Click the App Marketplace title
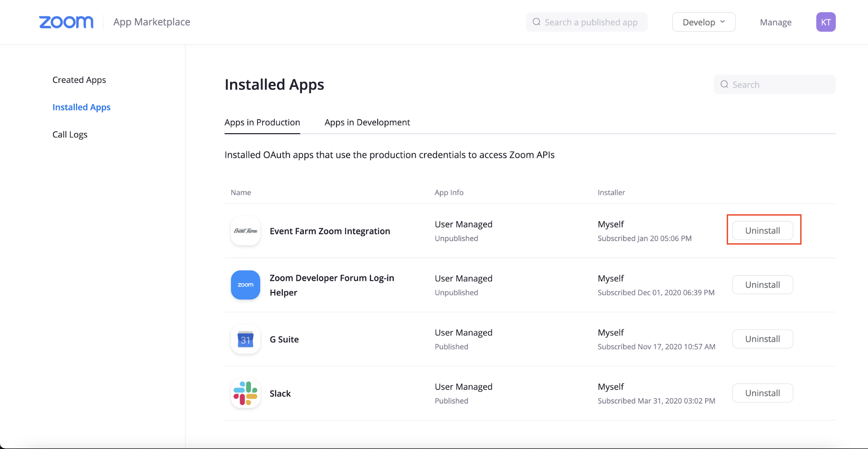 (x=152, y=22)
